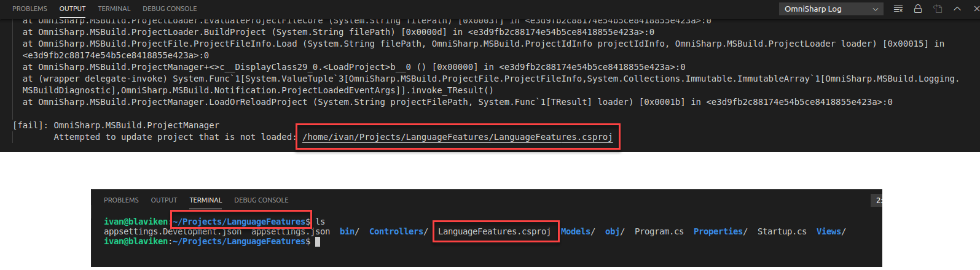980x270 pixels.
Task: Select the active TERMINAL tab in lower panel
Action: (x=206, y=200)
